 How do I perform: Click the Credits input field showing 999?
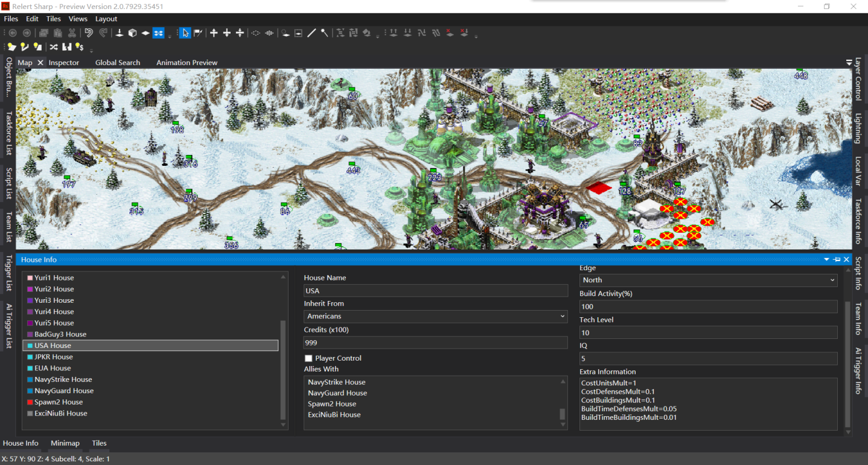[x=436, y=343]
